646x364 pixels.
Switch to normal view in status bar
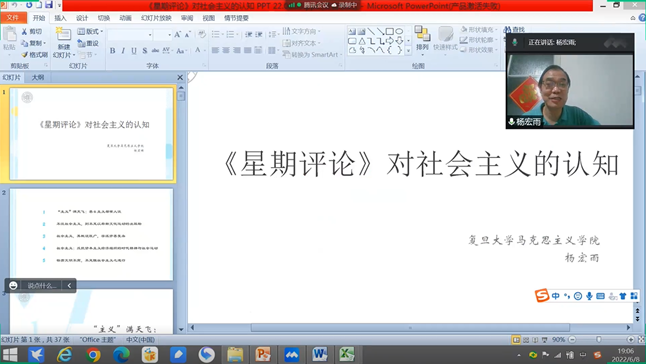point(516,340)
